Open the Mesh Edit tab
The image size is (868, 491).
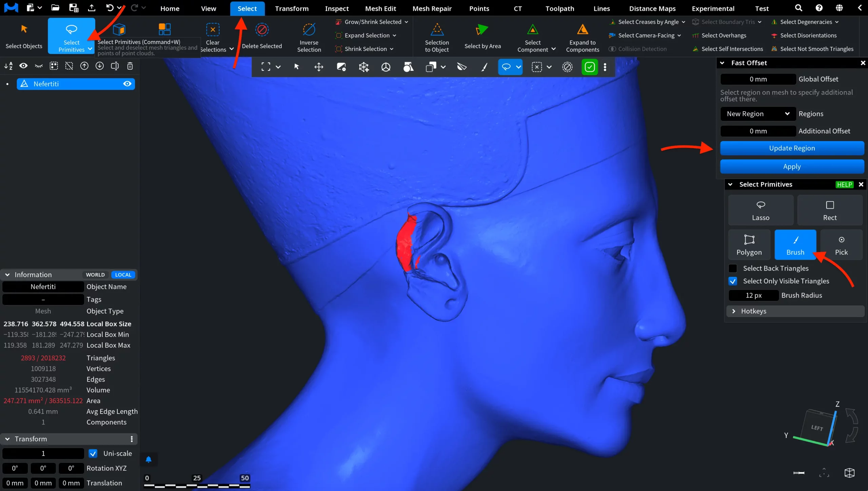point(380,8)
